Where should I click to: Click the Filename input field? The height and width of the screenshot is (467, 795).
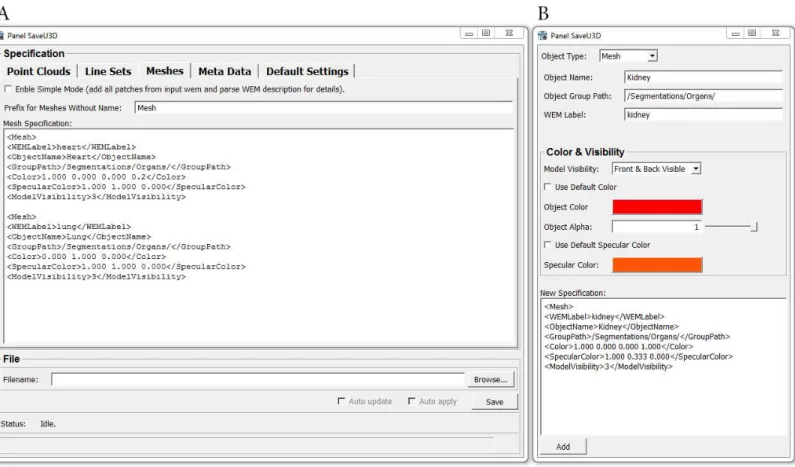tap(258, 379)
